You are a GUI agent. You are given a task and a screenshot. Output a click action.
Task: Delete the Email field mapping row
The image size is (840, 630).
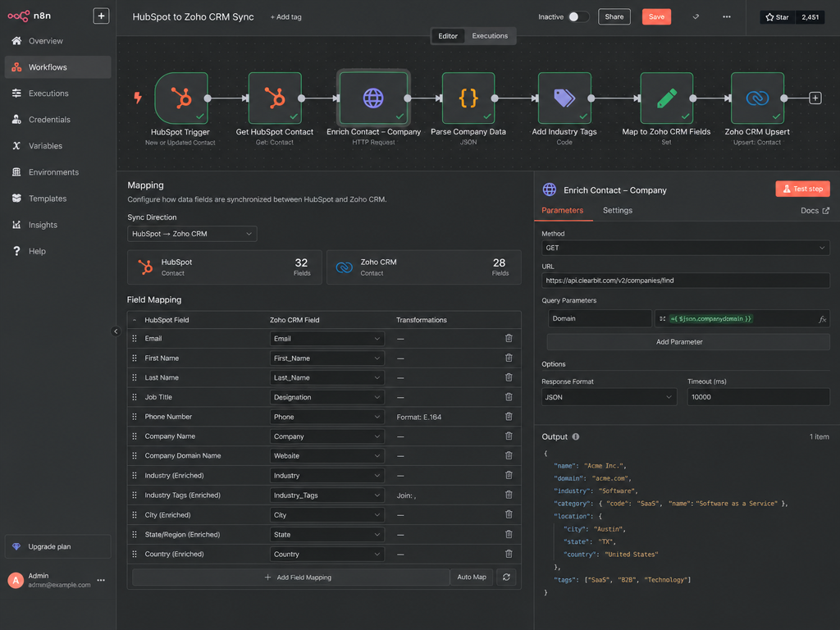coord(509,338)
